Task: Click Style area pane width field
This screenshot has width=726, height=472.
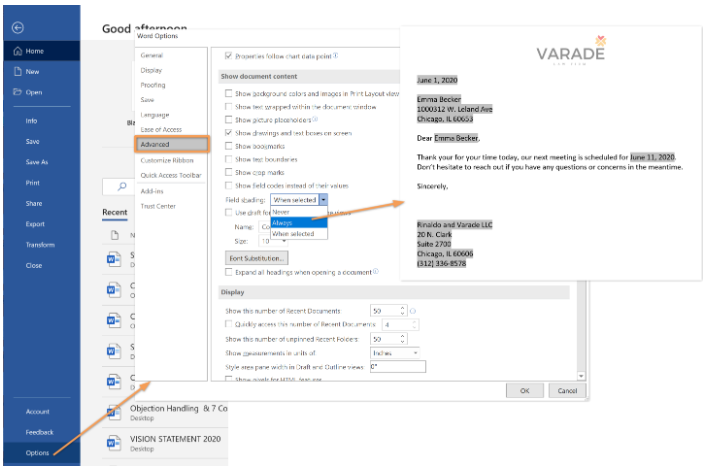Action: pos(398,367)
